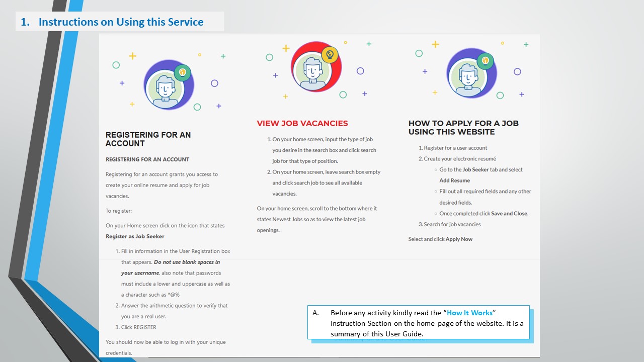The height and width of the screenshot is (362, 644).
Task: Click the yellow lightbulb badge on the red avatar
Action: click(x=330, y=54)
